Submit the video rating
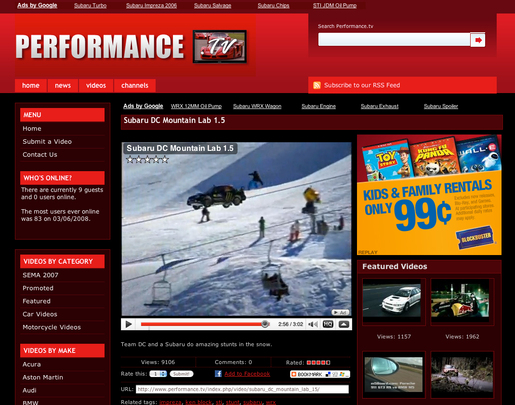 click(181, 374)
